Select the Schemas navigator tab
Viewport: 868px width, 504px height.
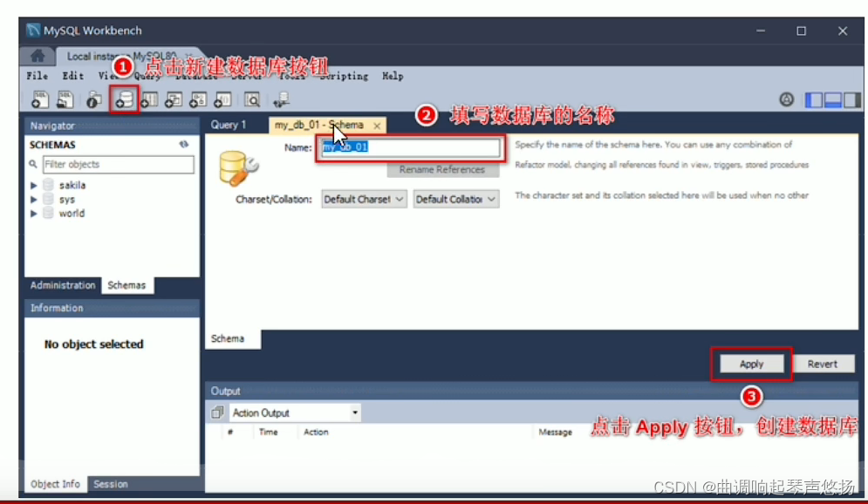coord(126,285)
